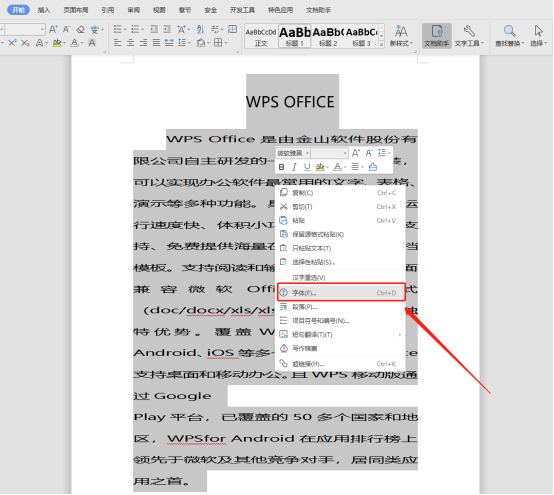Screen dimensions: 554x495
Task: Click grow font icon in mini toolbar
Action: 356,153
